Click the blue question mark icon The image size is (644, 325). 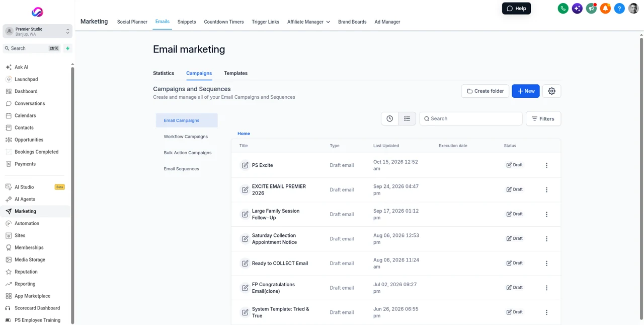click(x=619, y=9)
